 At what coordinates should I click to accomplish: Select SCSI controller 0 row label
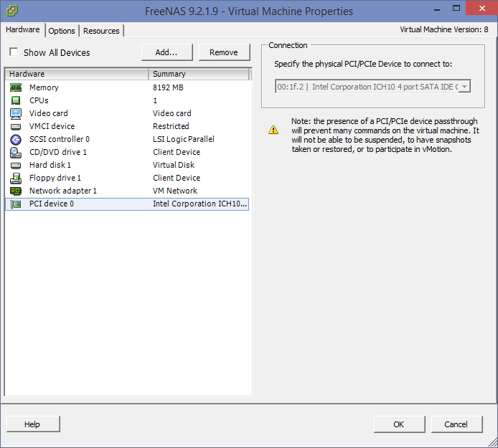pos(60,139)
